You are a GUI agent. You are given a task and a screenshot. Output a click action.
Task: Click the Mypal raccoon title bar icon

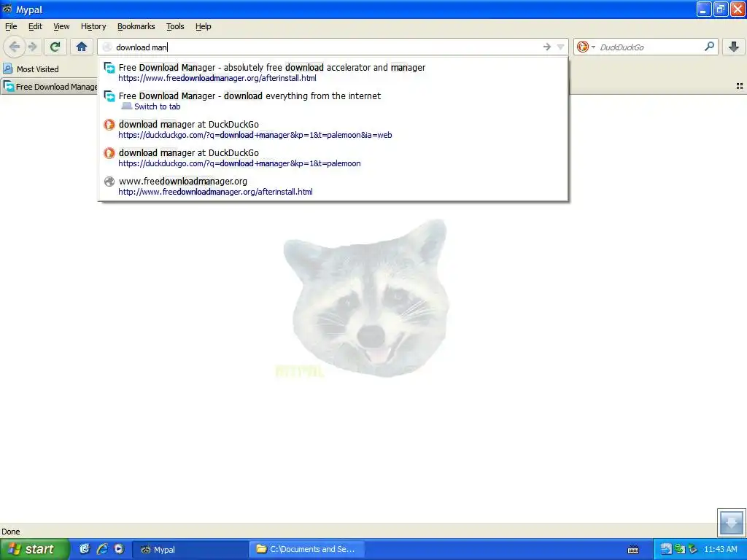tap(7, 9)
